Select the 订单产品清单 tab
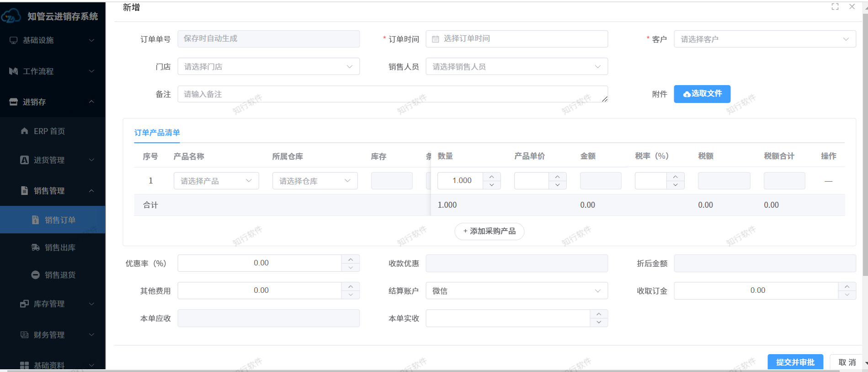The height and width of the screenshot is (372, 868). click(x=157, y=133)
